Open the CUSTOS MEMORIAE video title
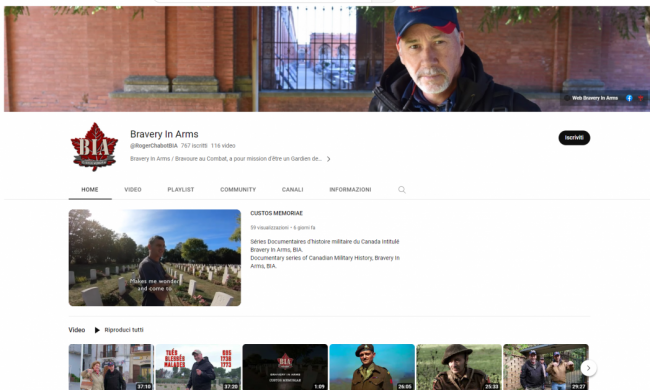The width and height of the screenshot is (650, 390). click(276, 213)
